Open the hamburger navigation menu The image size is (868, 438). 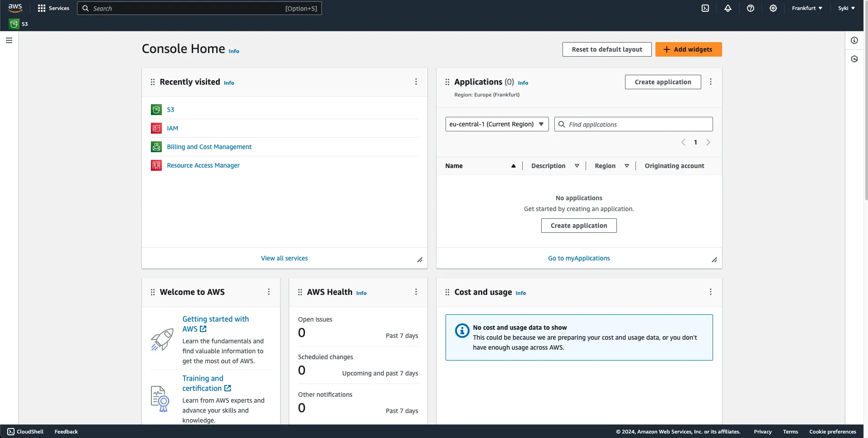click(x=9, y=40)
